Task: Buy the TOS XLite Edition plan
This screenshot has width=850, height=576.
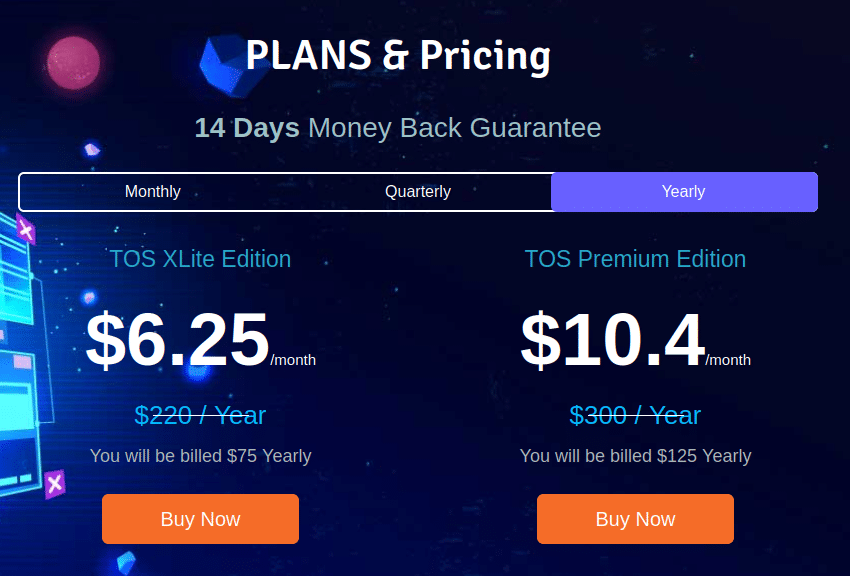Action: coord(200,519)
